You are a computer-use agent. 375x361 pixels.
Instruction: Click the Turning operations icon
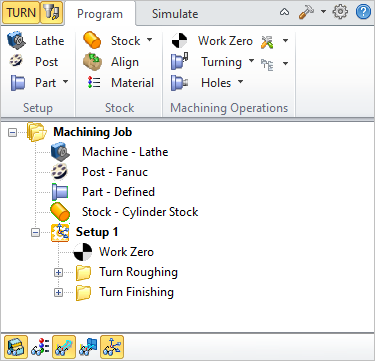180,61
